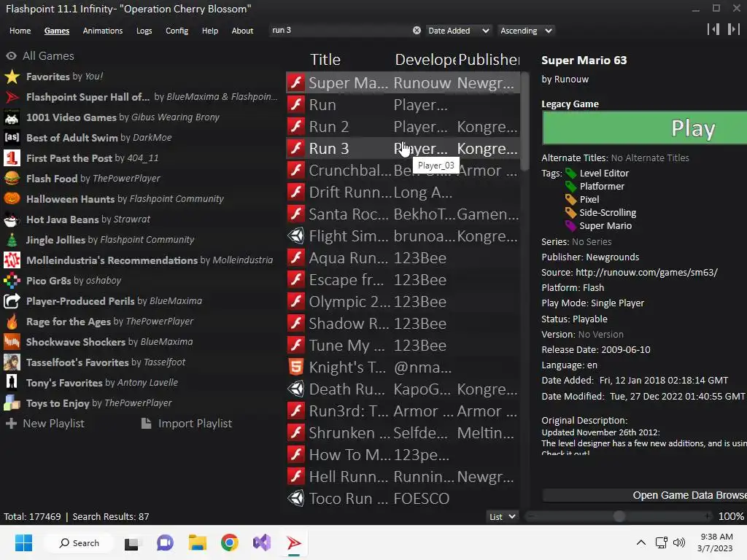This screenshot has height=560, width=747.
Task: Open the List layout dropdown
Action: [x=502, y=517]
